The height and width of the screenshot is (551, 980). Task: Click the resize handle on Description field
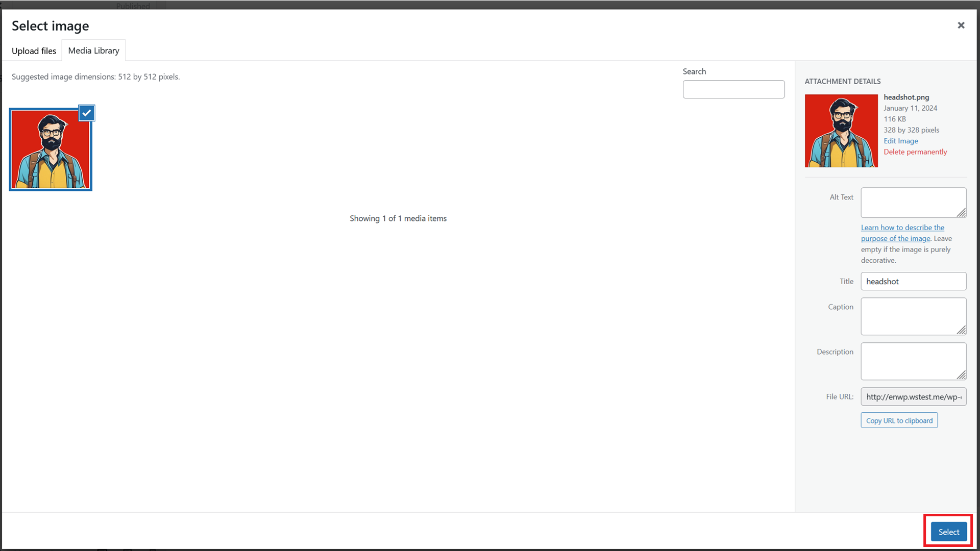[x=963, y=375]
